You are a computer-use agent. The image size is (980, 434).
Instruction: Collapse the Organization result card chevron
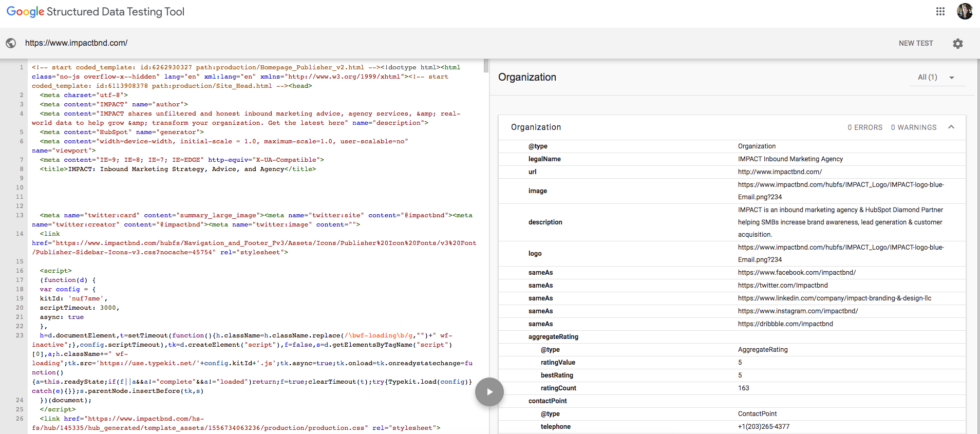(951, 127)
